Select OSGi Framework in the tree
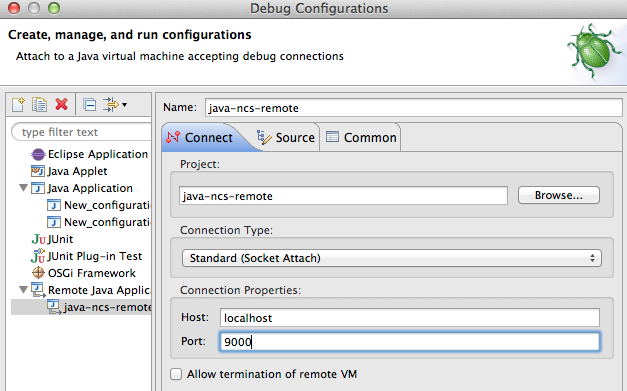The image size is (627, 391). (x=92, y=273)
